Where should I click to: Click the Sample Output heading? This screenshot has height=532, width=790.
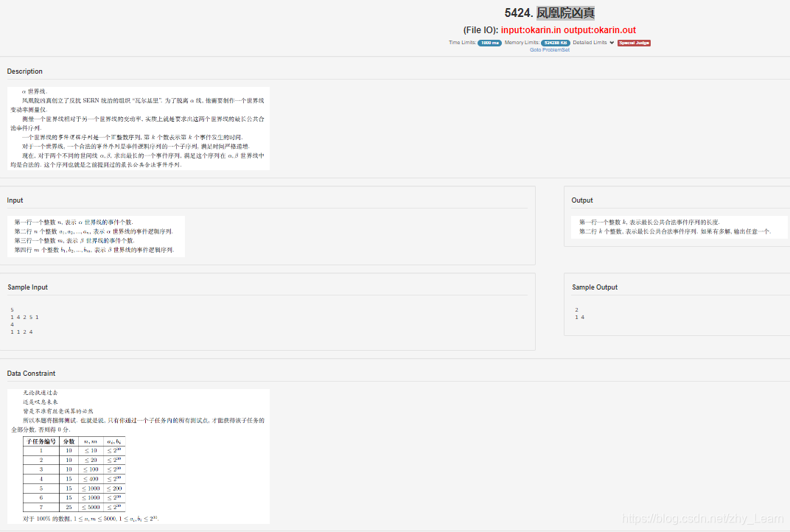[x=595, y=287]
